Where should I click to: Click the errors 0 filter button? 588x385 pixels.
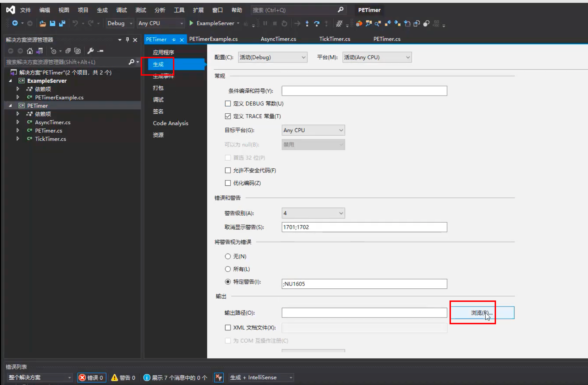point(92,378)
